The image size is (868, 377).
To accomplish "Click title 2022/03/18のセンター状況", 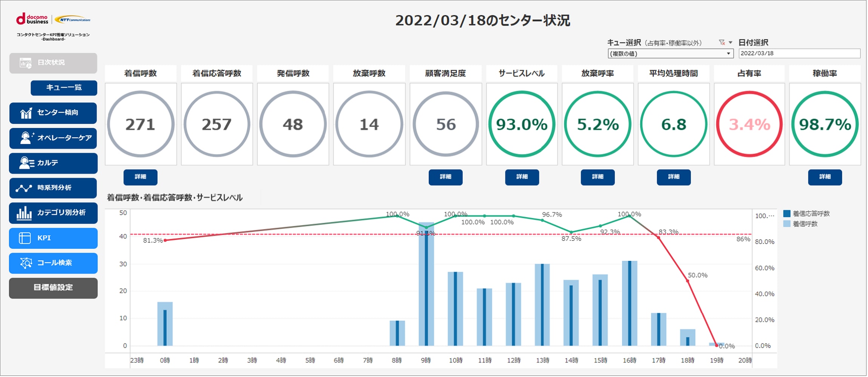I will click(483, 20).
